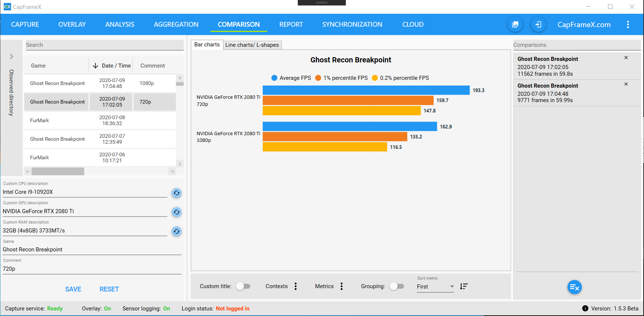Edit the Game name field
The height and width of the screenshot is (316, 644).
point(92,250)
